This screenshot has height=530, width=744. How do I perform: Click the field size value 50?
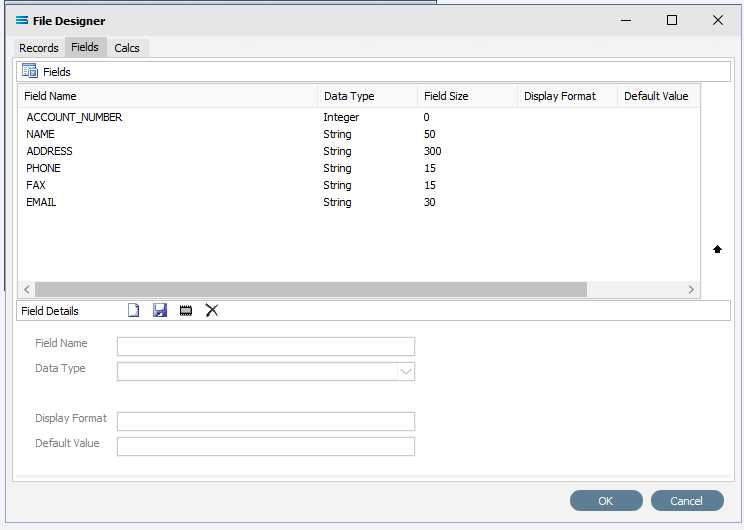(429, 134)
